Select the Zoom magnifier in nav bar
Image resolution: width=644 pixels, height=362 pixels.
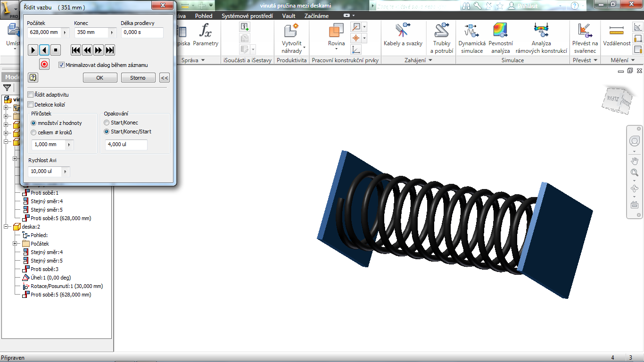[x=635, y=173]
